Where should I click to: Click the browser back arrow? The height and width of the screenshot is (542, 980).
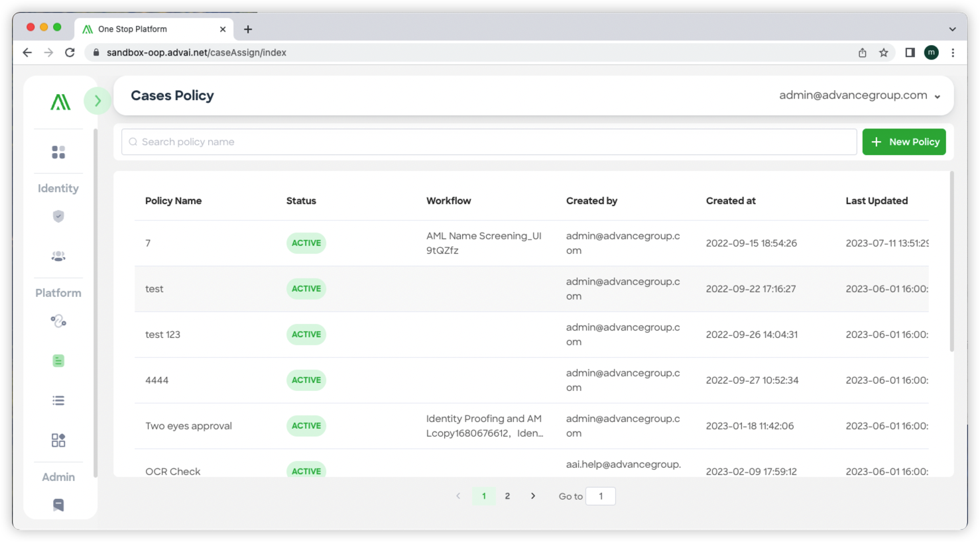(x=27, y=52)
